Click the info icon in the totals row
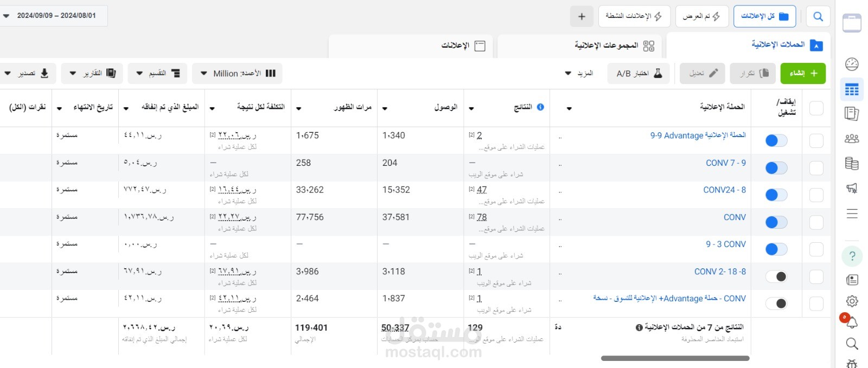 (x=639, y=327)
